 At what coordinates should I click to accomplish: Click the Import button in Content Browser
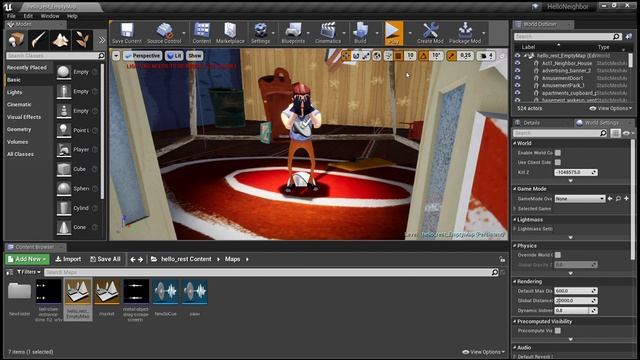pos(68,259)
